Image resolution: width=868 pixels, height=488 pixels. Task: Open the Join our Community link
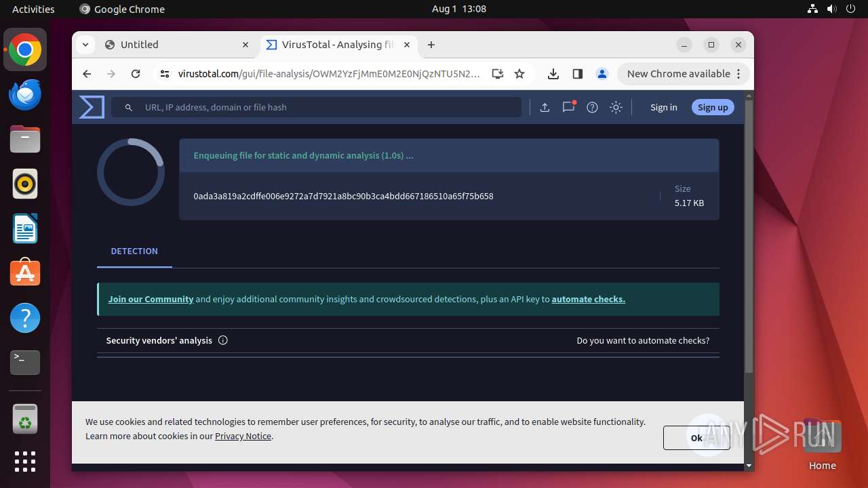tap(151, 299)
